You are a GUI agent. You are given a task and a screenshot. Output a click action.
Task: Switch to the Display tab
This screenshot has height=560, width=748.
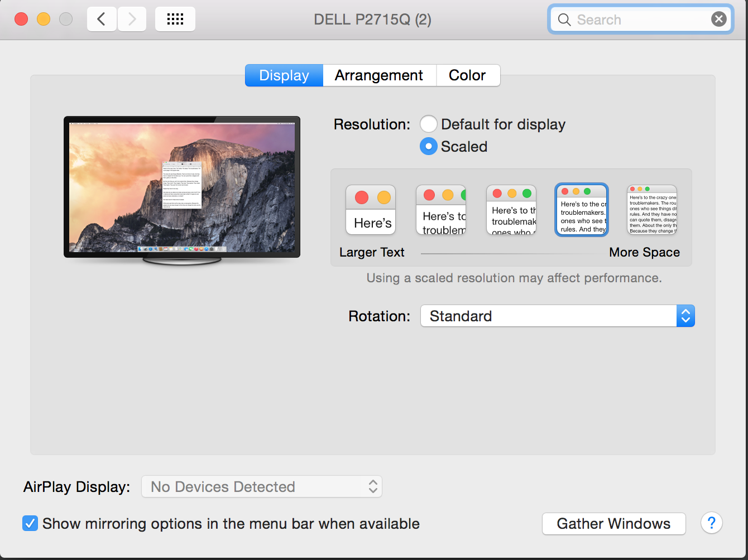tap(284, 75)
